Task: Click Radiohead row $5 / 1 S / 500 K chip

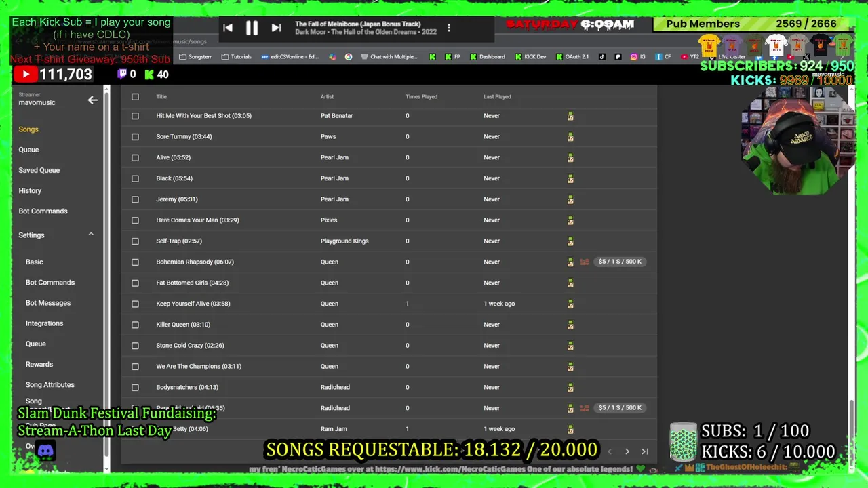Action: pyautogui.click(x=620, y=408)
